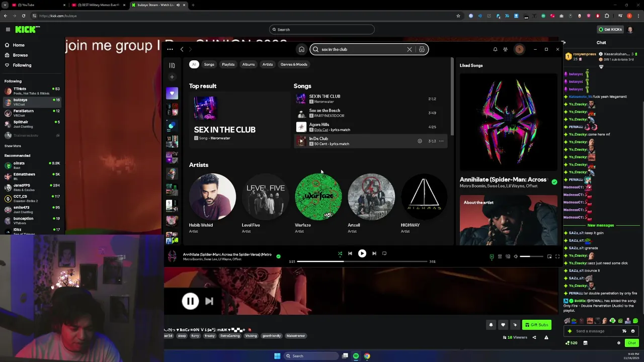
Task: Select the Genres & Moods filter chip
Action: coord(294,64)
